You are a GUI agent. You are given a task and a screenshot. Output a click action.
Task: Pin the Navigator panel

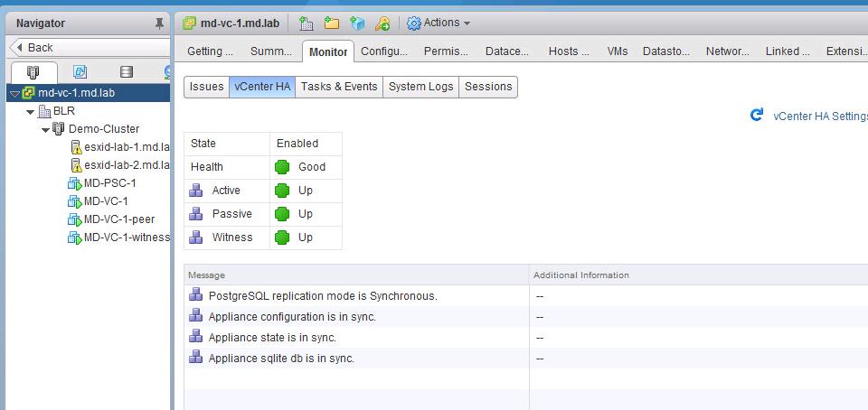pos(159,23)
